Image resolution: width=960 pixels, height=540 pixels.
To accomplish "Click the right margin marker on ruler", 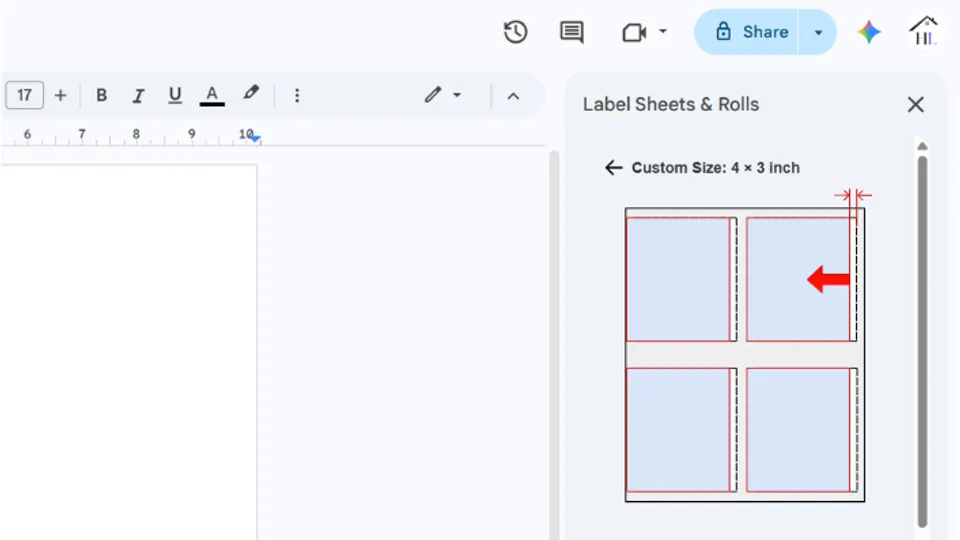I will (255, 138).
